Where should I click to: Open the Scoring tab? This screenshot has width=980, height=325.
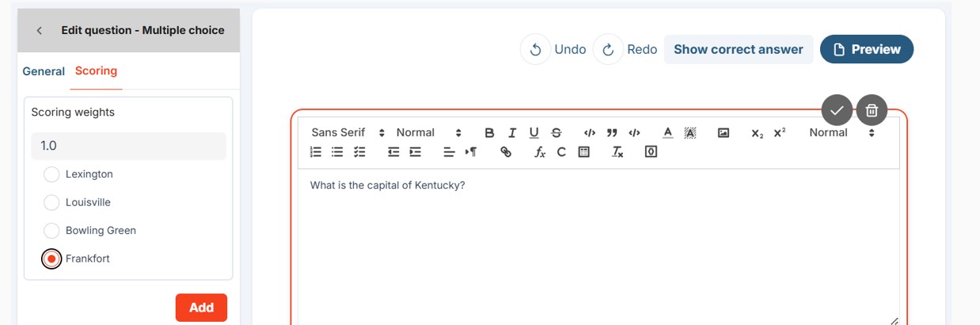(x=96, y=71)
